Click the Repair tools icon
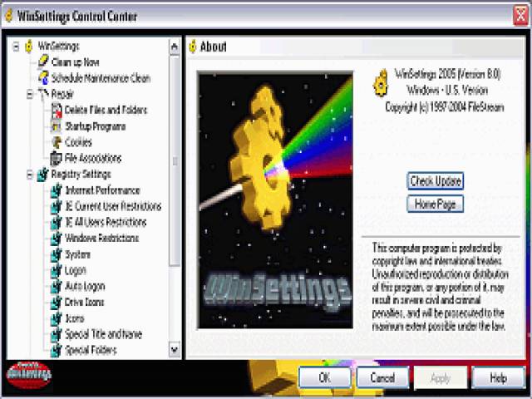This screenshot has height=399, width=532. pyautogui.click(x=43, y=94)
